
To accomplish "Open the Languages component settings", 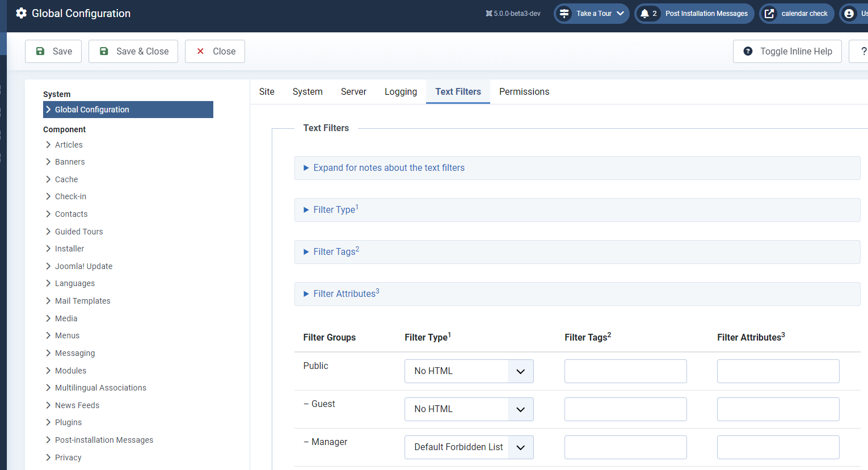I will (x=75, y=283).
